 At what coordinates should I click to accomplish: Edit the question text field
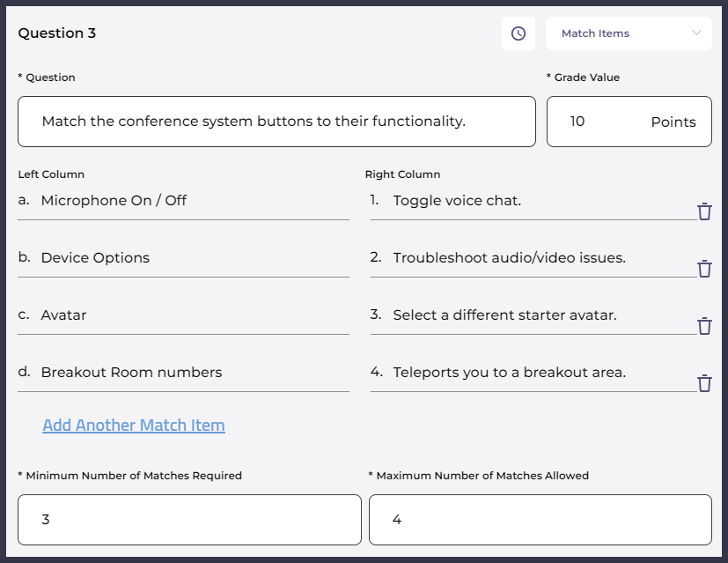click(x=276, y=122)
